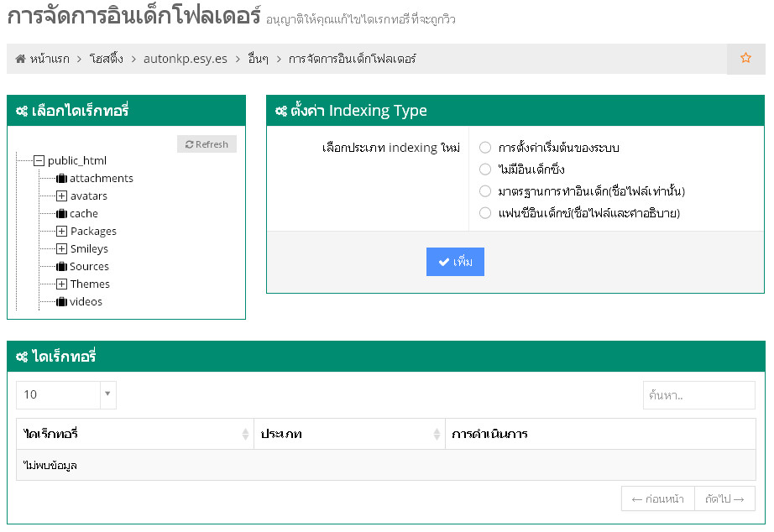Select ไม่มีอินเด็กซิ่ง radio option

(x=485, y=170)
